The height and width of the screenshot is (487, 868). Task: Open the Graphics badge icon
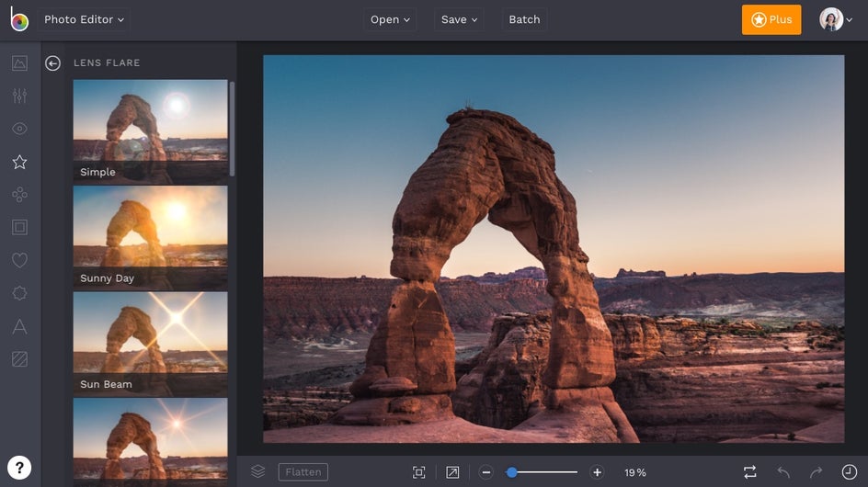(x=19, y=293)
